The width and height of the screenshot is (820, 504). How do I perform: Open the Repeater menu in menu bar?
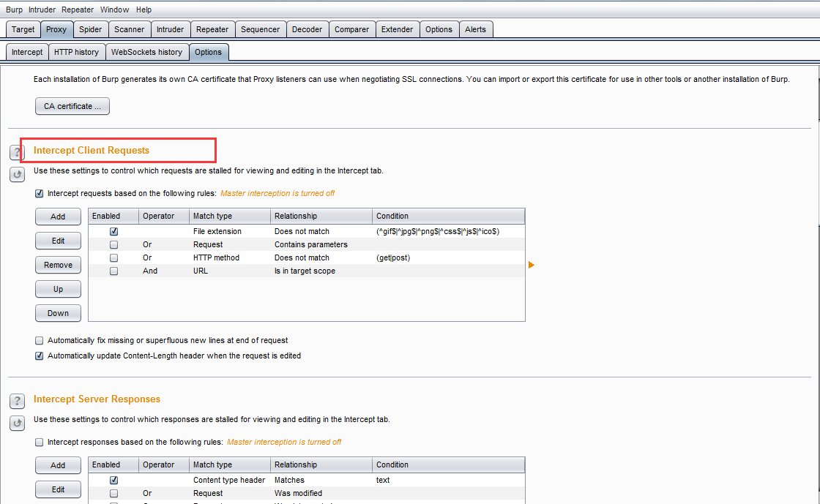[x=78, y=10]
